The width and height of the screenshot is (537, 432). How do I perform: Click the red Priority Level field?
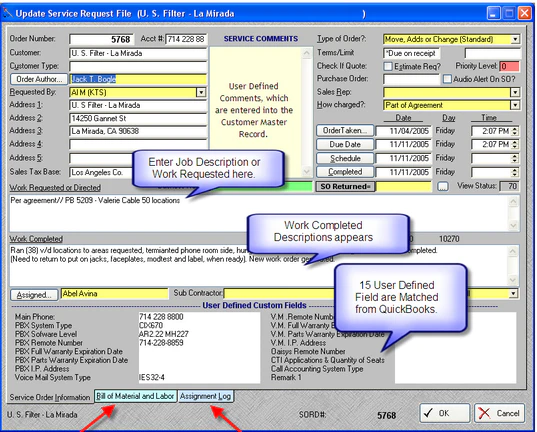click(x=509, y=66)
